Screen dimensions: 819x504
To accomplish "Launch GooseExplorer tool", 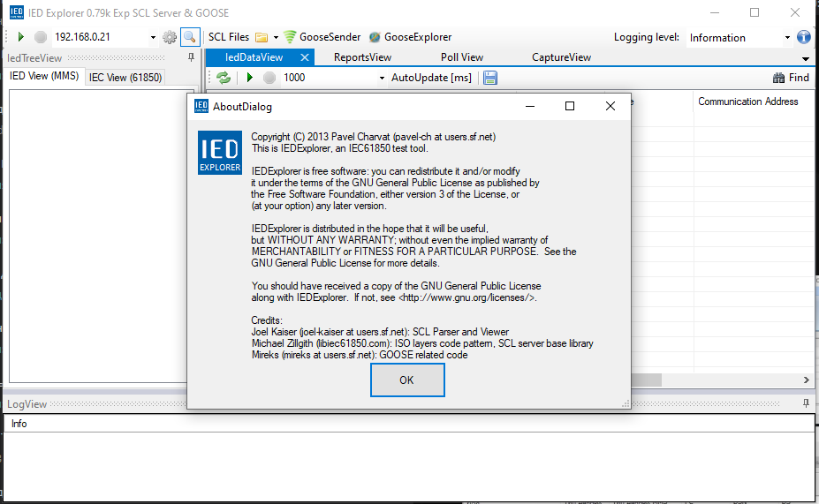I will pyautogui.click(x=411, y=37).
